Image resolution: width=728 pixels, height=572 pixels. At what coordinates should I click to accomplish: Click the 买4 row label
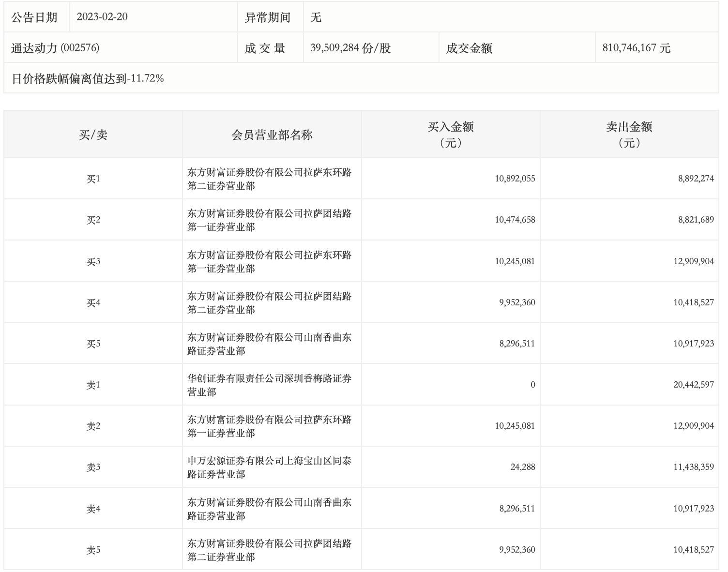[x=93, y=302]
